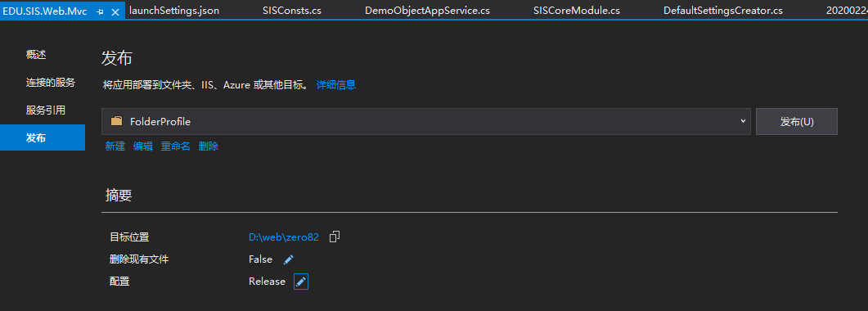Click the folder icon in FolderProfile box
The height and width of the screenshot is (311, 868).
[116, 121]
